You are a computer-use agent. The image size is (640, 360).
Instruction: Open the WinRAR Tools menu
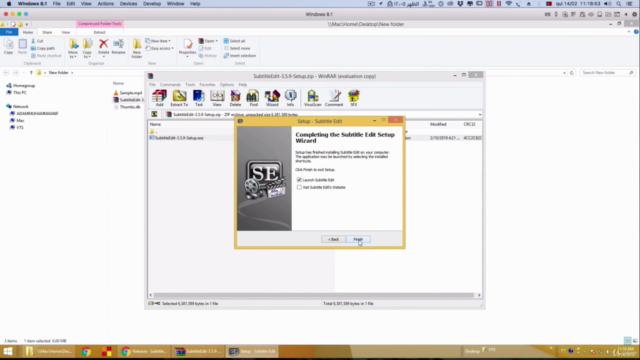[190, 84]
